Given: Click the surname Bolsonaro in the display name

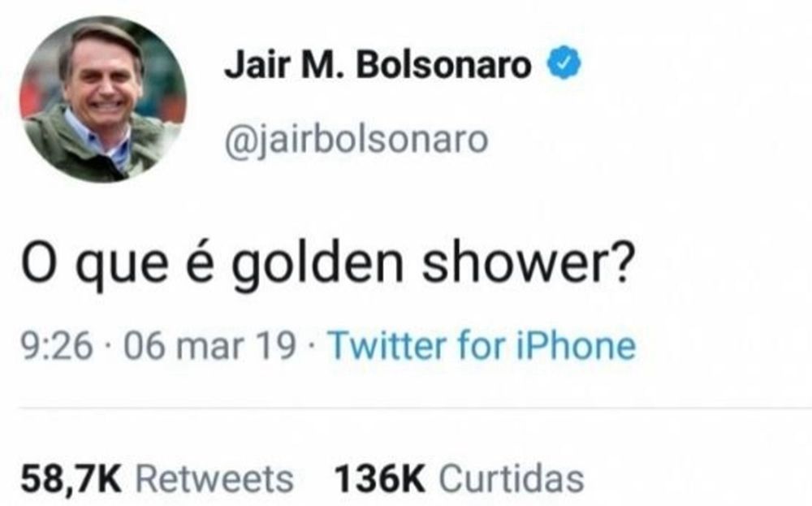Looking at the screenshot, I should point(444,65).
